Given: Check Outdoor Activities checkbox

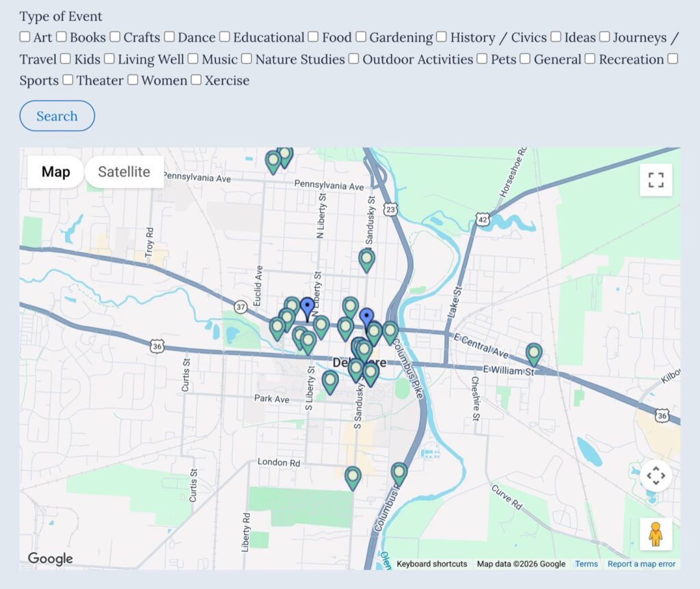Looking at the screenshot, I should click(x=353, y=59).
